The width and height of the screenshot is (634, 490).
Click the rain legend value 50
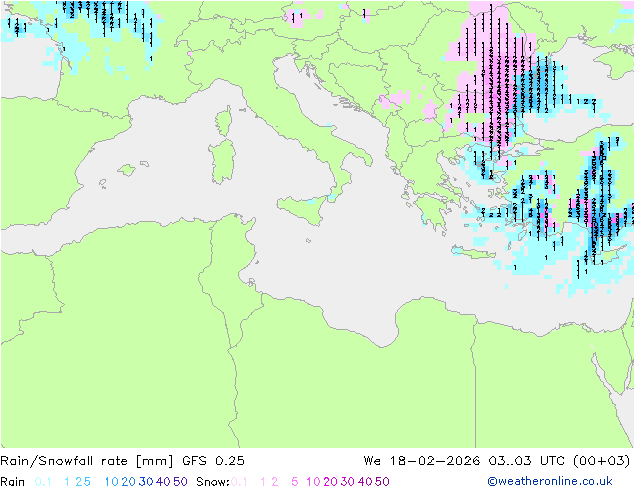(180, 482)
